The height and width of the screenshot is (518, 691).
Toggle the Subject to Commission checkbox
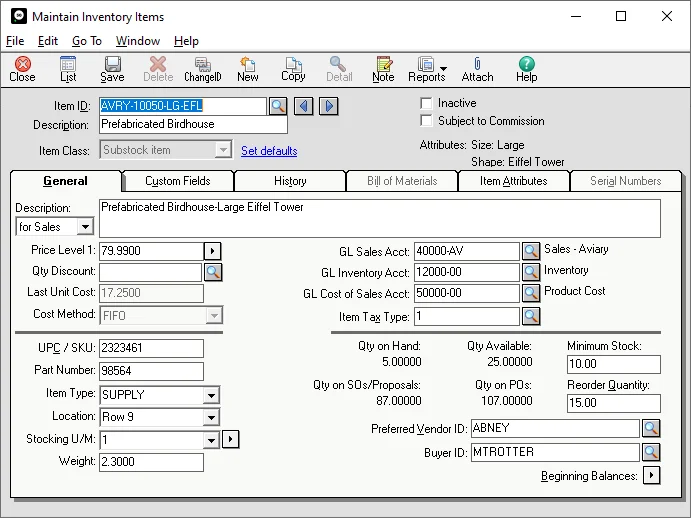(x=427, y=121)
